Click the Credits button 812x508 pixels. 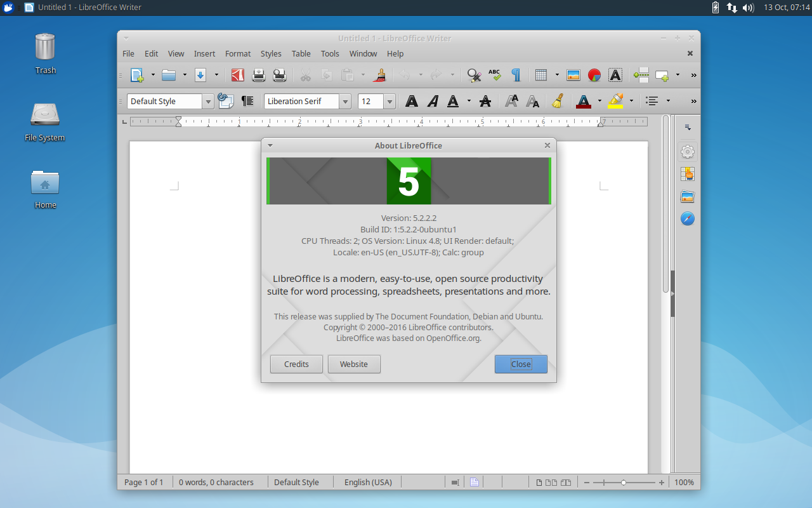coord(296,364)
